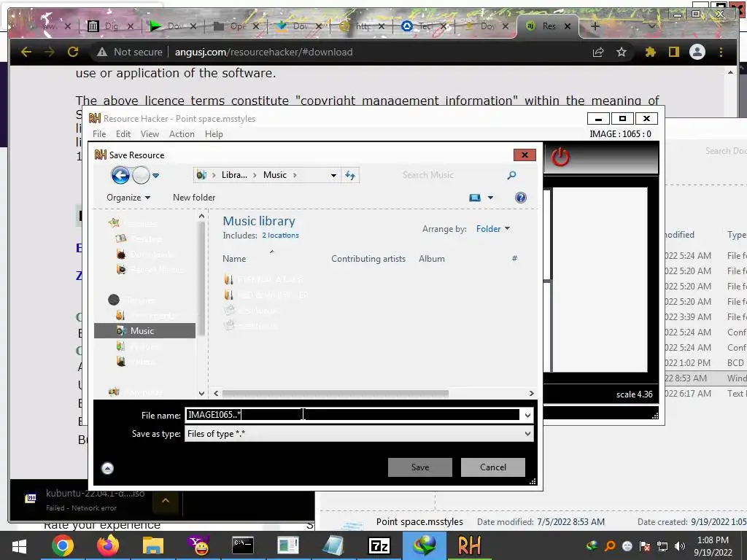Open the view options dropdown arrow

point(490,198)
